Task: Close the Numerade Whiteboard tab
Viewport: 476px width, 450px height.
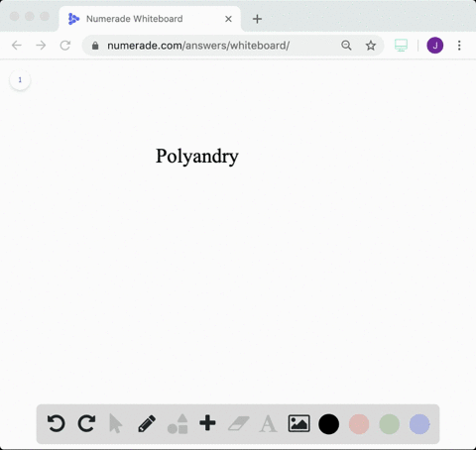Action: click(x=228, y=19)
